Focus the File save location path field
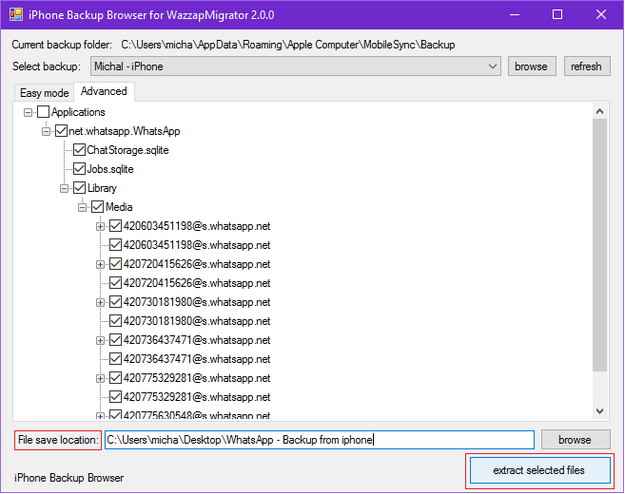Screen dimensions: 625x494 (319, 440)
